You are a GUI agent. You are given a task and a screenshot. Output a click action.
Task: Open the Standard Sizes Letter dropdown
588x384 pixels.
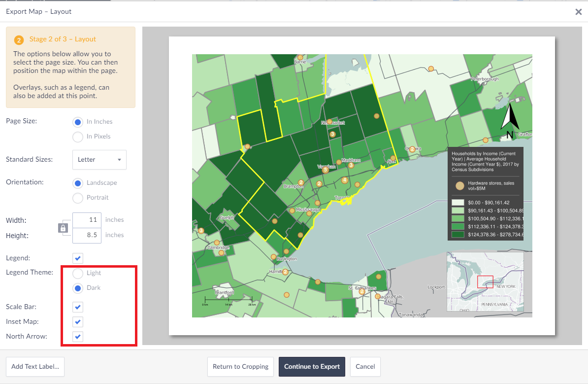point(99,160)
